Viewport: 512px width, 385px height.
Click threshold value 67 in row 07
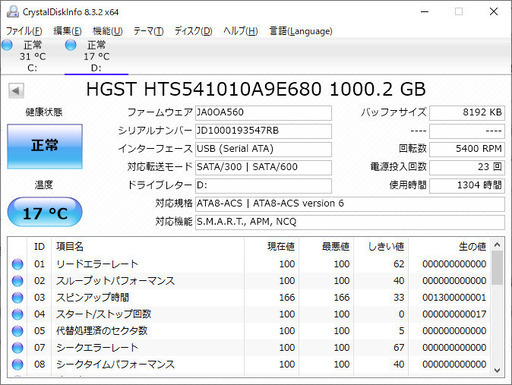click(399, 348)
